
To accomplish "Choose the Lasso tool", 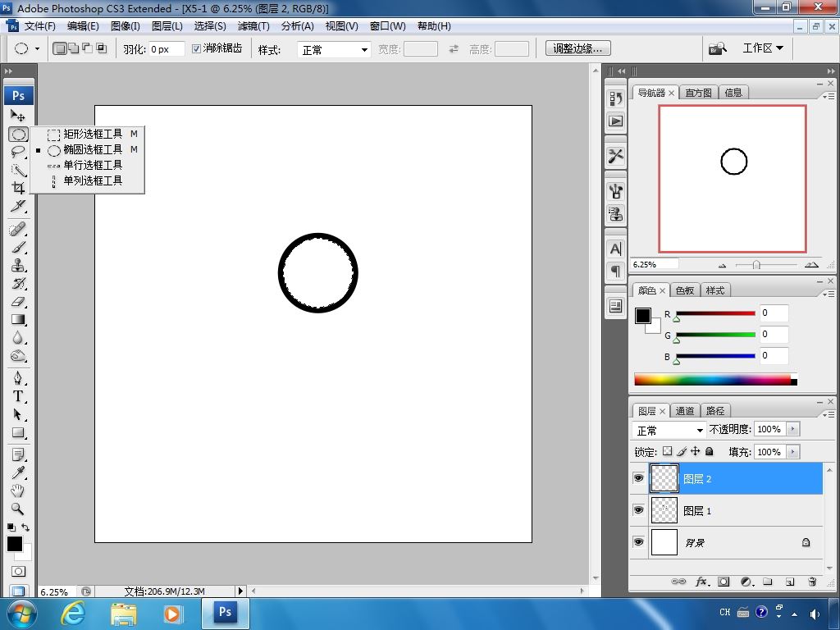I will click(x=18, y=152).
